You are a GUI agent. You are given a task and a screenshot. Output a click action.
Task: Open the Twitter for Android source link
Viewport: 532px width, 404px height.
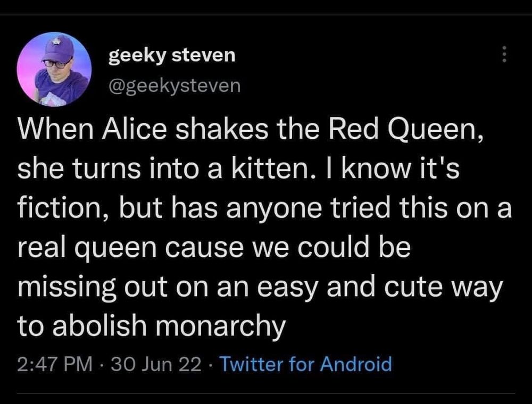pos(305,364)
